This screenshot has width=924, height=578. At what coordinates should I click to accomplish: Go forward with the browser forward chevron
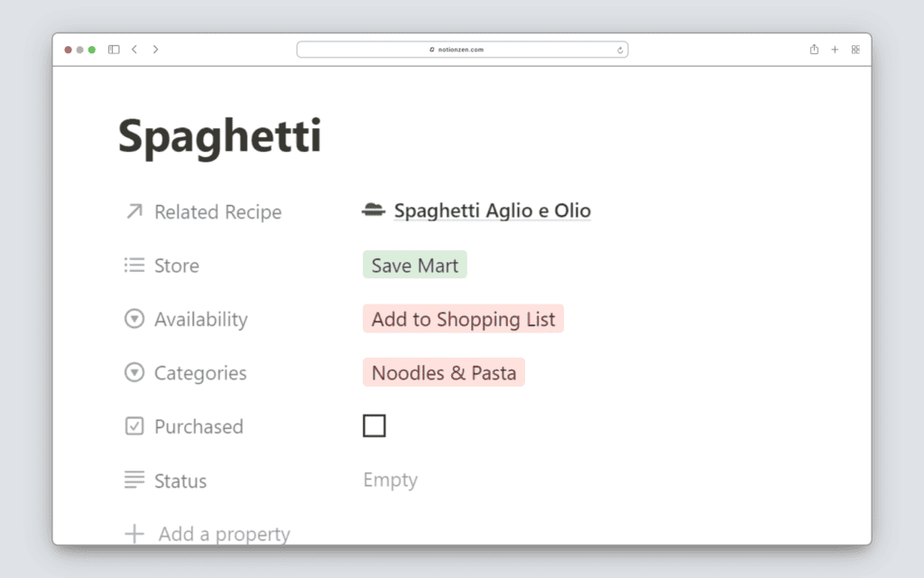click(x=155, y=50)
